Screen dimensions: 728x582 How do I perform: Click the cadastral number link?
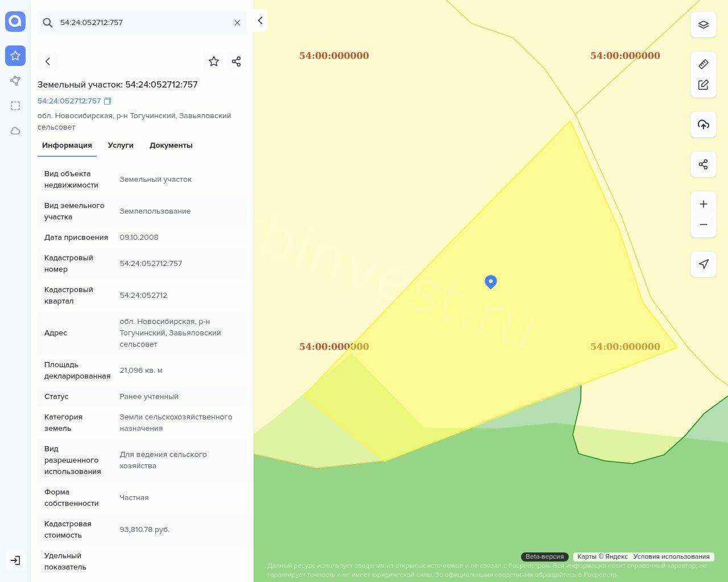(x=69, y=101)
